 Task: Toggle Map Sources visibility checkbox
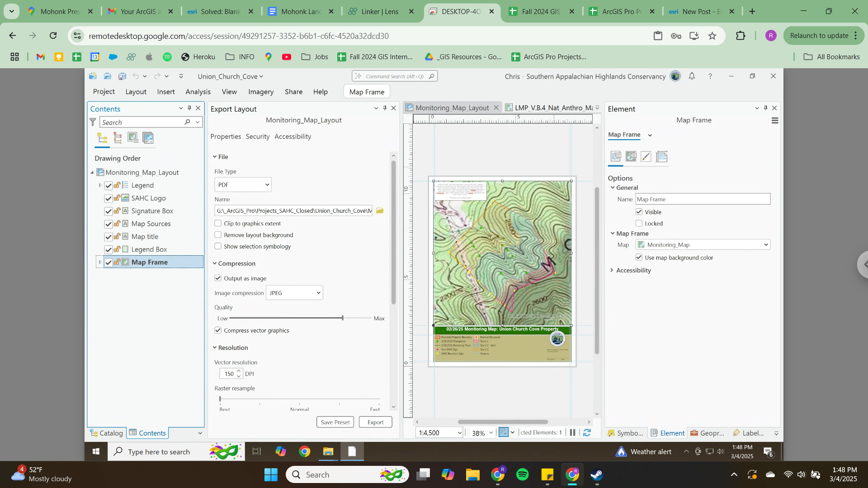108,224
